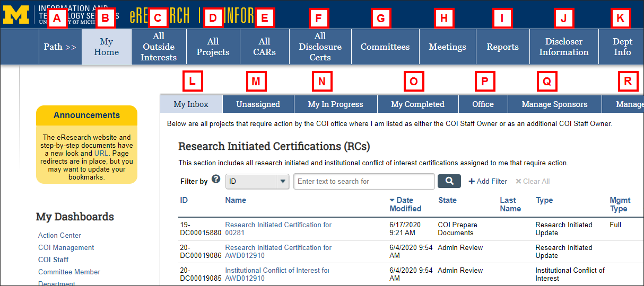Click the Clear All filter x
644x286 pixels.
(x=533, y=181)
